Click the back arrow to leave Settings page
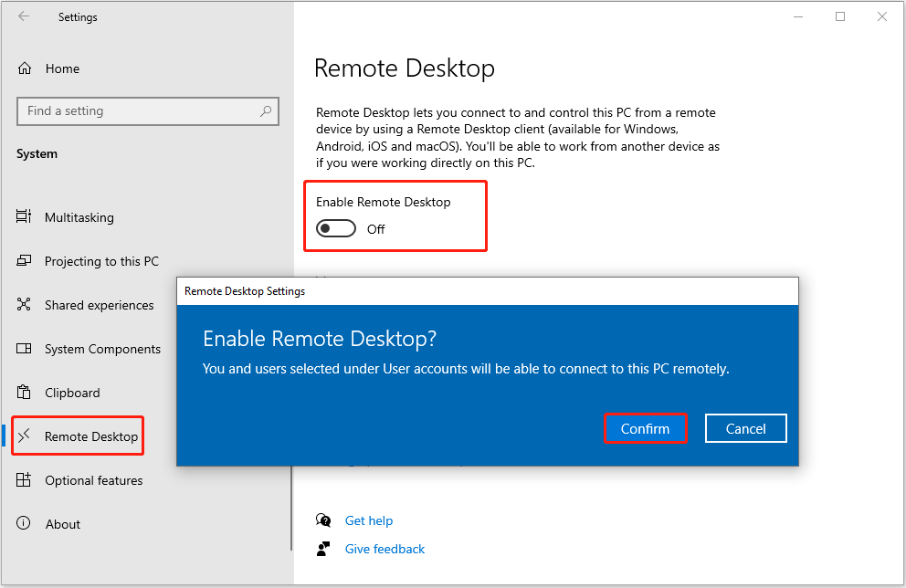This screenshot has width=906, height=588. (x=24, y=16)
